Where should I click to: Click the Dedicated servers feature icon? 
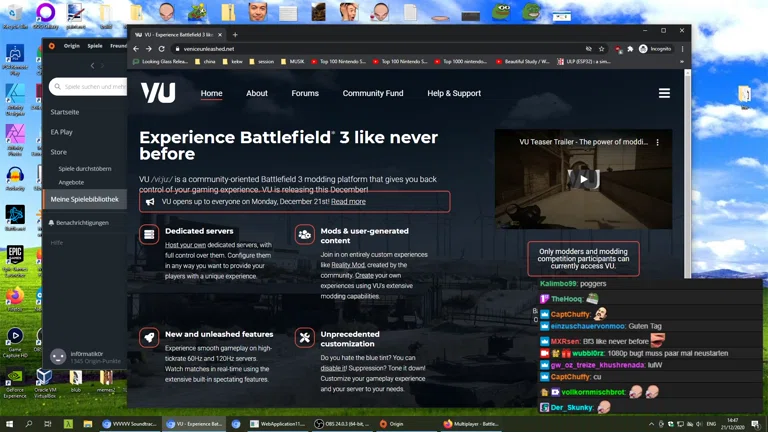(149, 234)
